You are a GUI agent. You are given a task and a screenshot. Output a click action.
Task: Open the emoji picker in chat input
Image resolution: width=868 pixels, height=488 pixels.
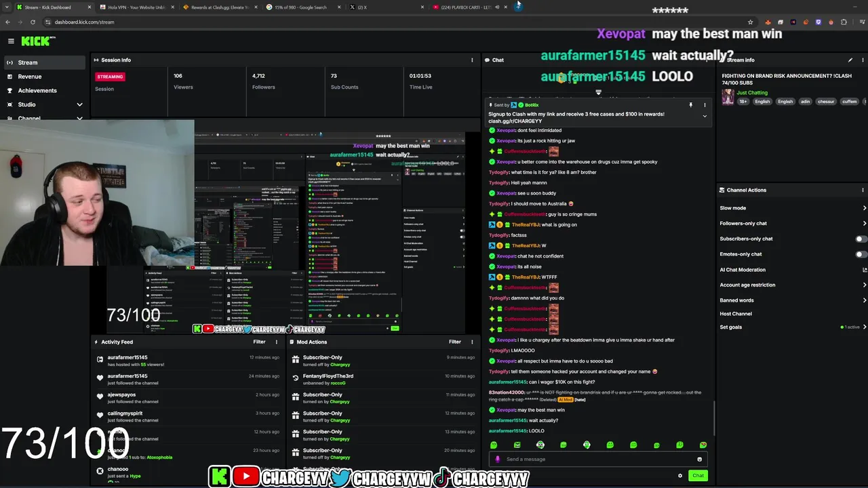(x=699, y=460)
